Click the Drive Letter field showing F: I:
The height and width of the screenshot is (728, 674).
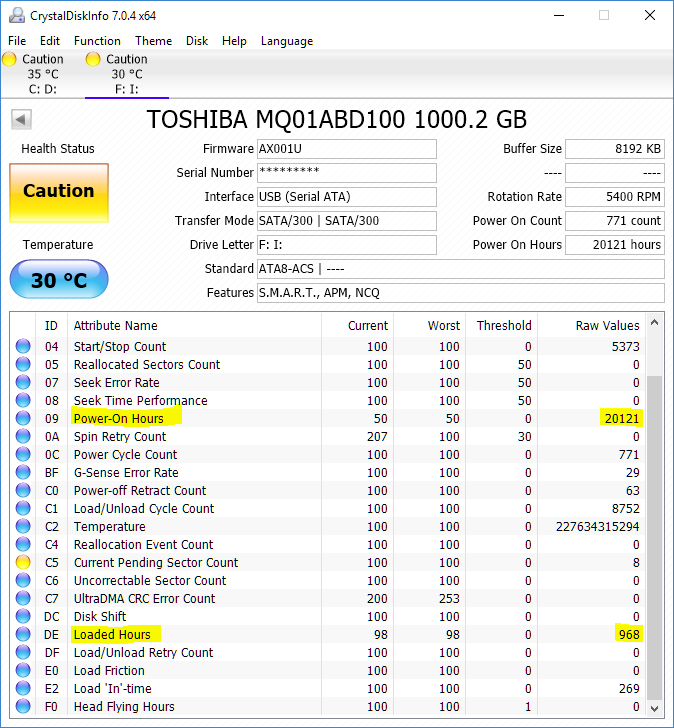347,245
